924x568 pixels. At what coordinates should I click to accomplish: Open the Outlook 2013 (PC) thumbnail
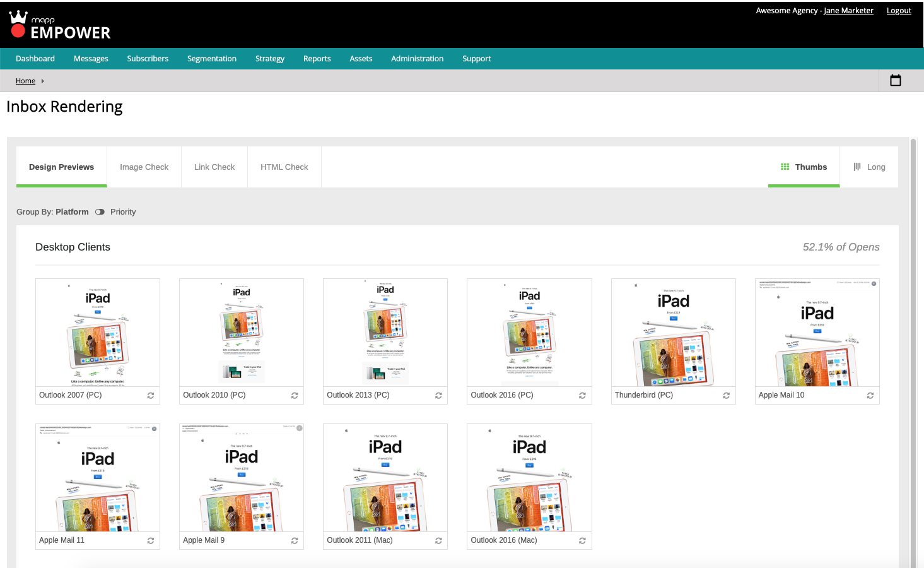point(385,333)
